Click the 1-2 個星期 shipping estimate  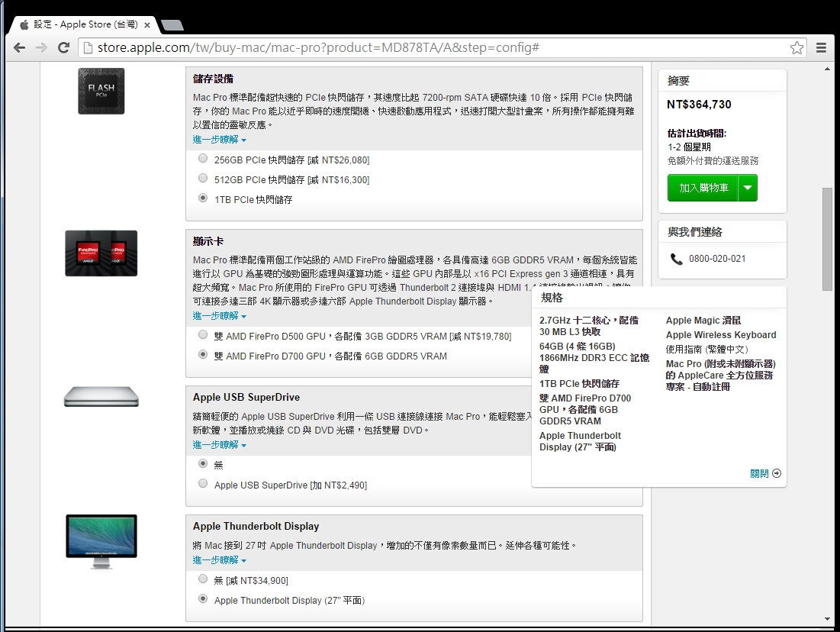point(689,147)
